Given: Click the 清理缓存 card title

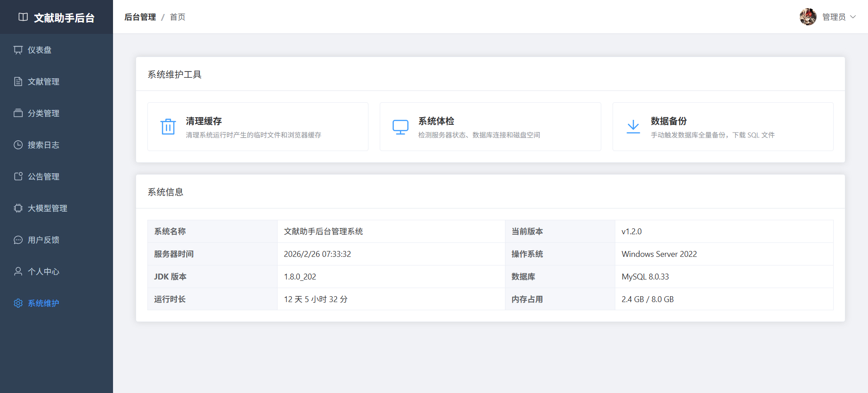Looking at the screenshot, I should (204, 121).
